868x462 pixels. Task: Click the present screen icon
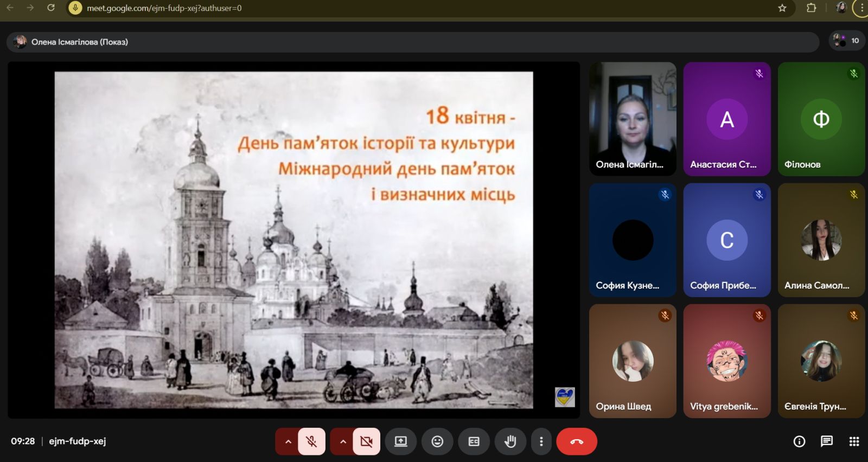(x=400, y=441)
